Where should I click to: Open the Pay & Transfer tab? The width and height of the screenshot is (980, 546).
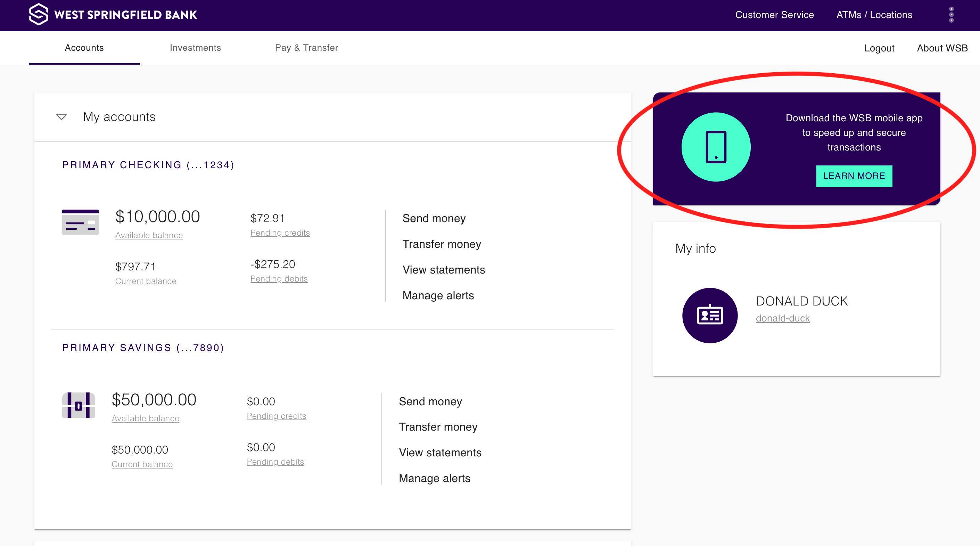click(306, 48)
